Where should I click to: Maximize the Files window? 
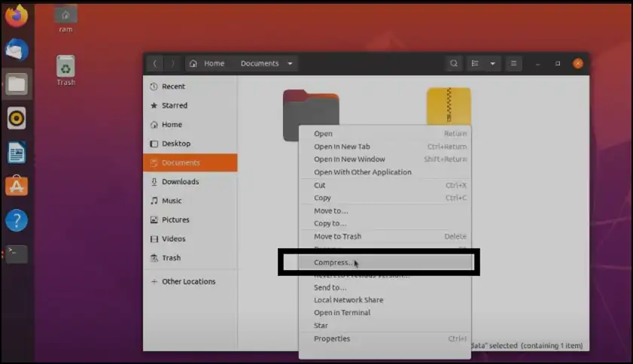click(558, 63)
